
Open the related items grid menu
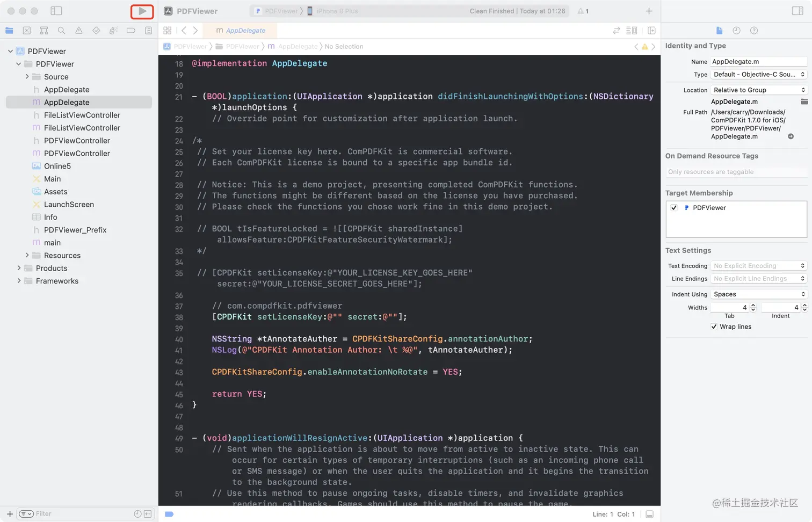(168, 31)
